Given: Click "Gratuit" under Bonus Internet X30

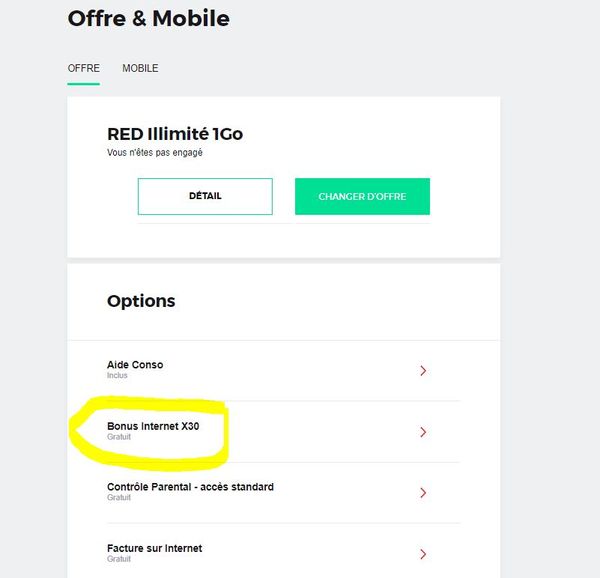Looking at the screenshot, I should tap(119, 437).
